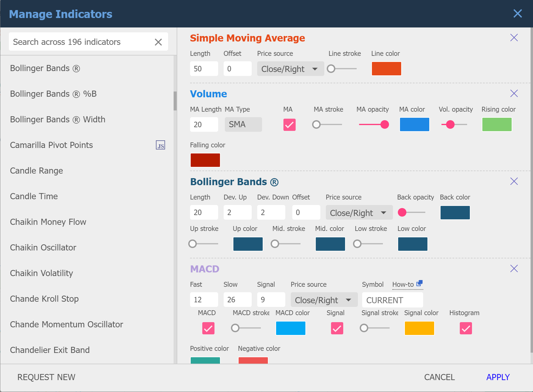533x392 pixels.
Task: Adjust Bollinger Bands Up stroke slider
Action: click(x=203, y=244)
